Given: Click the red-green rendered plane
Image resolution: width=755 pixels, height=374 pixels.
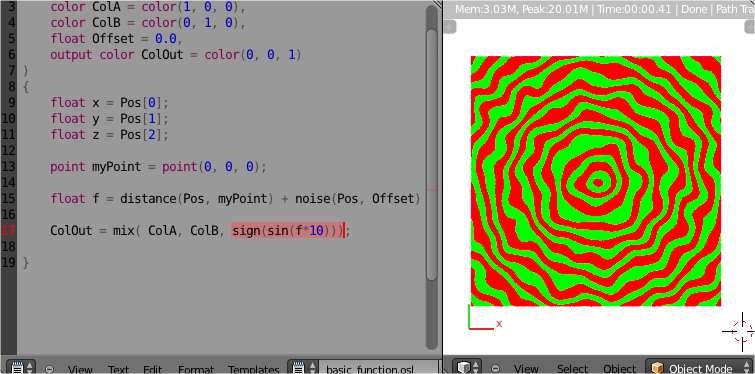Looking at the screenshot, I should pos(596,181).
